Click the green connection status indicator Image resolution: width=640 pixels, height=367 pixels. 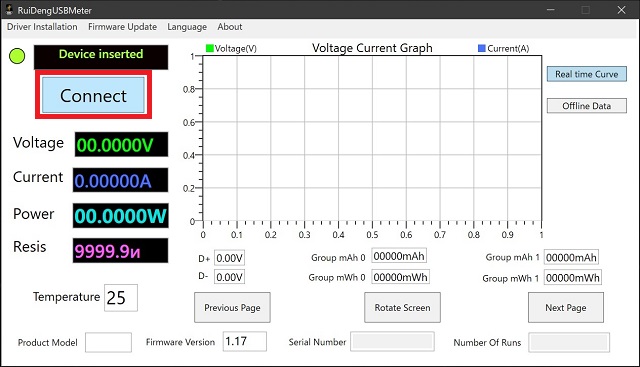(x=17, y=56)
